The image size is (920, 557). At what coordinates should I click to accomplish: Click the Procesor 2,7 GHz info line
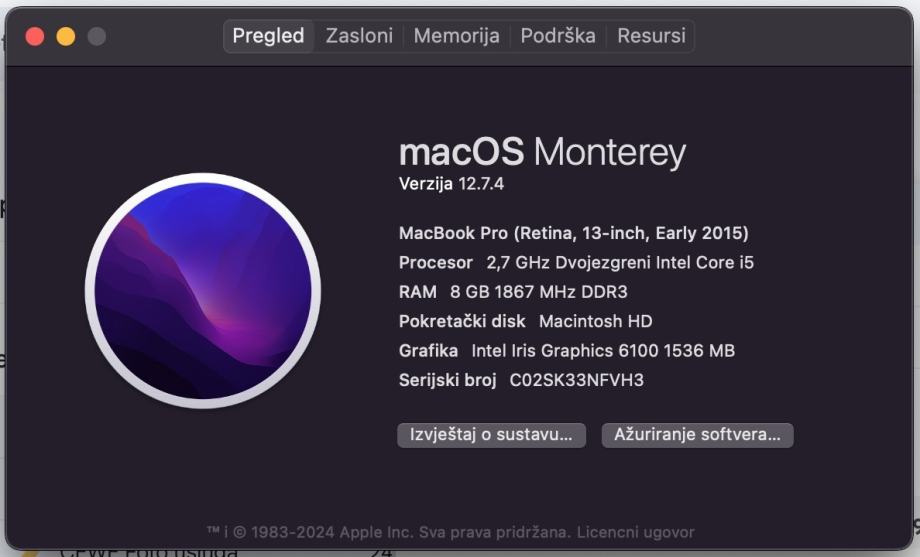coord(576,263)
